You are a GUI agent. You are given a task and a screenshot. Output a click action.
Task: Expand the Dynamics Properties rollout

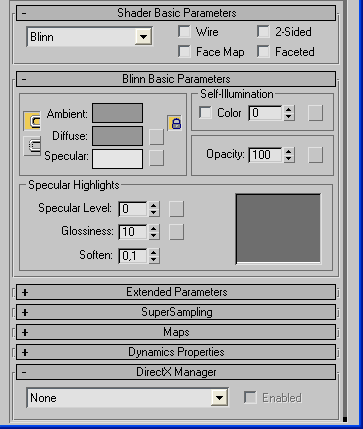(x=176, y=352)
